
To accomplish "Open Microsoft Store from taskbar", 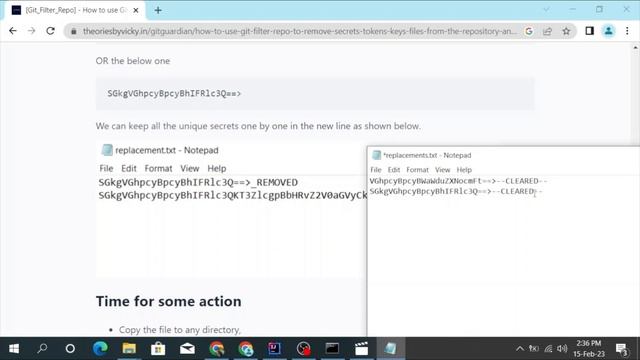I will point(158,349).
